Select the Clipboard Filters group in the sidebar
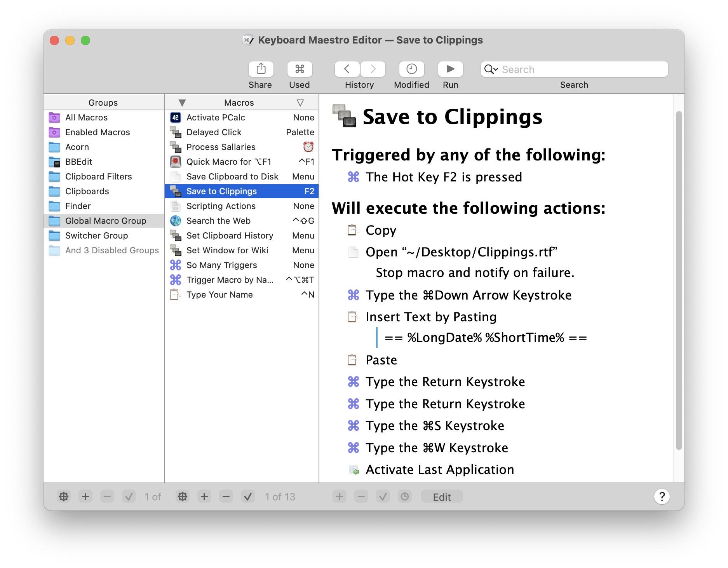 pyautogui.click(x=98, y=176)
